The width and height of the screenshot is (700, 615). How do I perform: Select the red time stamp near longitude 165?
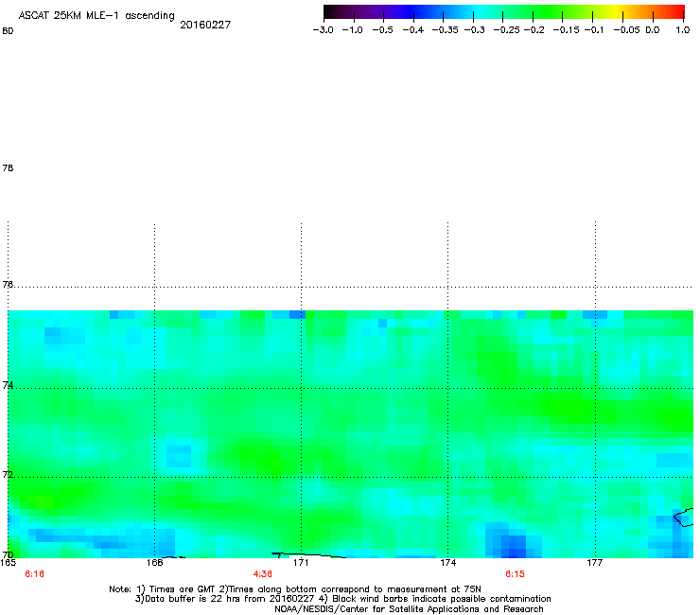(x=34, y=574)
